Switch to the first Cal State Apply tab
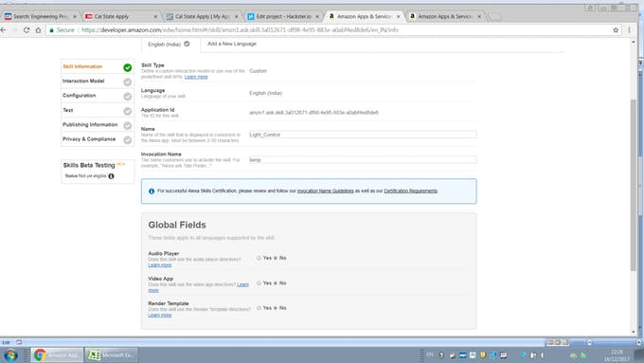The image size is (644, 363). click(120, 16)
